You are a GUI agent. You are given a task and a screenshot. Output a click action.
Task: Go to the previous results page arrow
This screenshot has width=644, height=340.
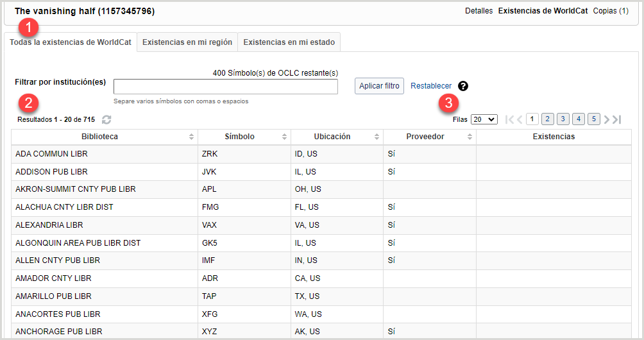click(520, 119)
